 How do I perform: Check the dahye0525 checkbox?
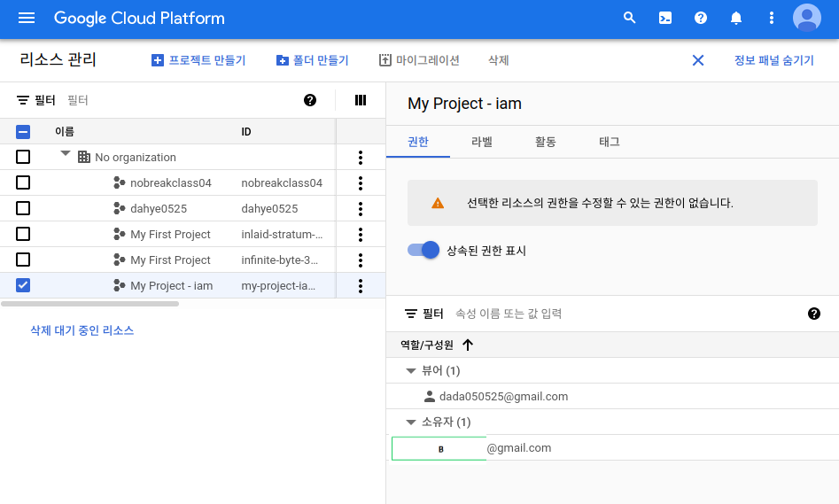pos(23,208)
